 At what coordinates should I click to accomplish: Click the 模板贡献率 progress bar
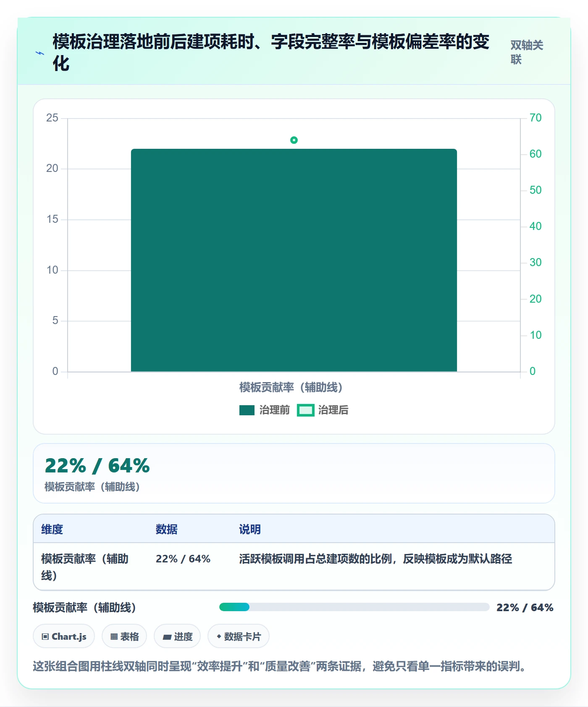click(354, 607)
